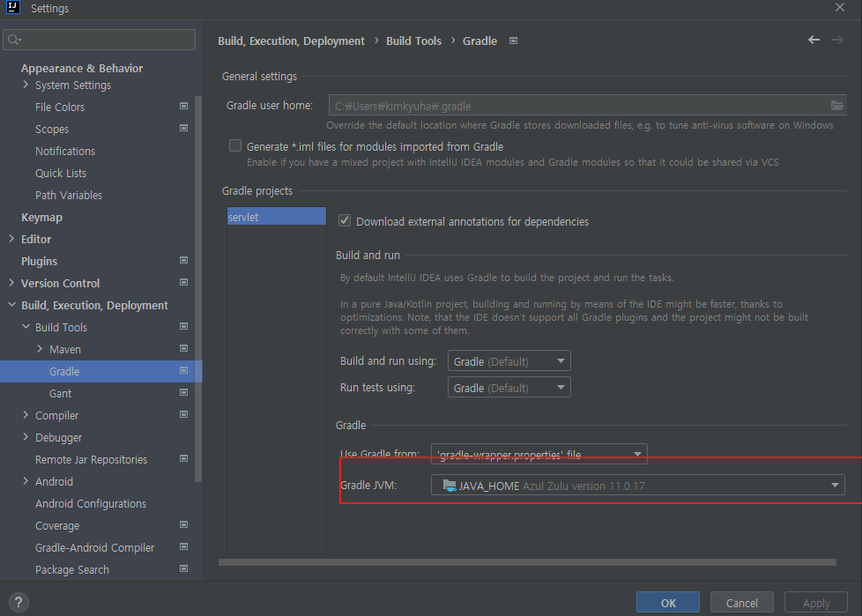This screenshot has height=616, width=862.
Task: Expand the Editor tree node
Action: 11,239
